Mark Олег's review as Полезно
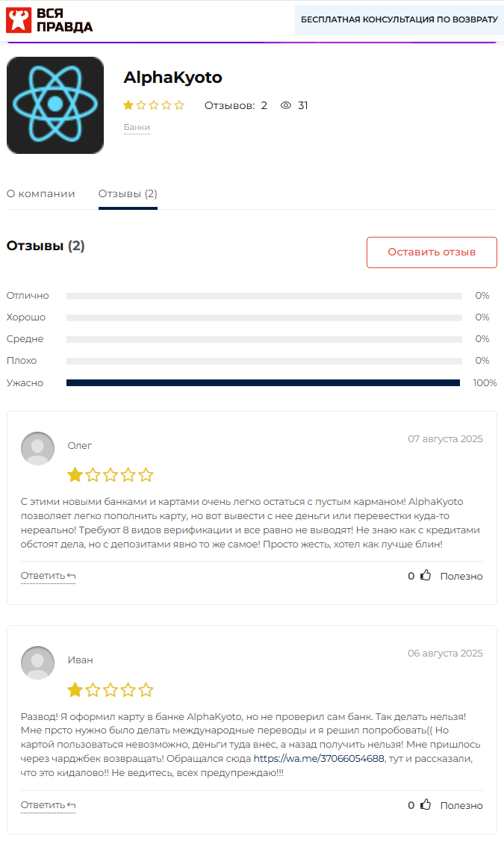 (461, 576)
